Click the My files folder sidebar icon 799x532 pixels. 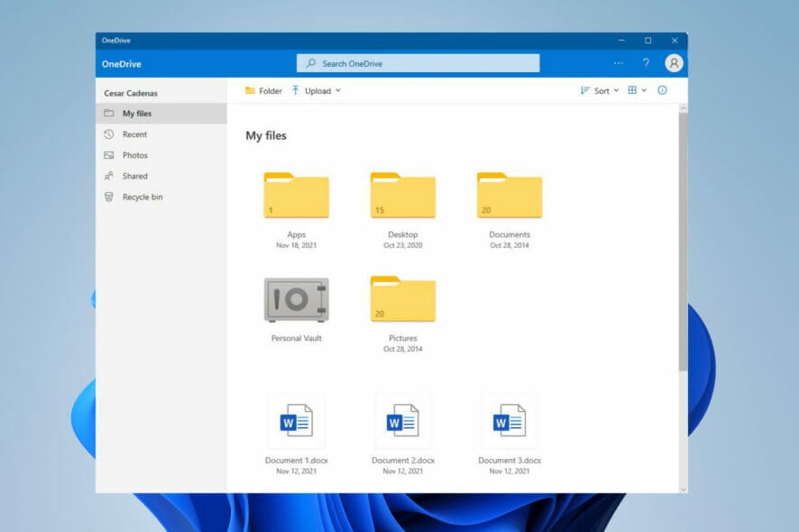(x=108, y=113)
